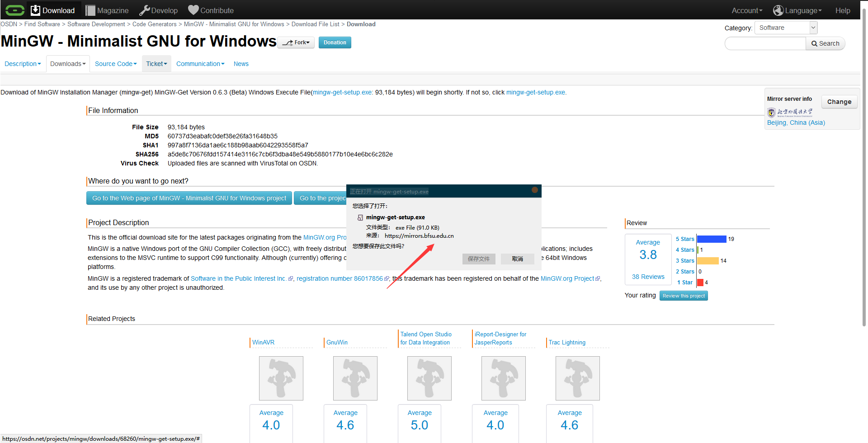Go to Software Development breadcrumb

tap(96, 24)
